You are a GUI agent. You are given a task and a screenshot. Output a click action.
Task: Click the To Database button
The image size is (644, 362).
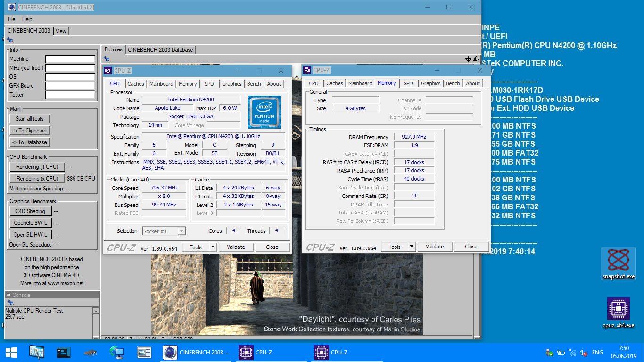[x=30, y=142]
